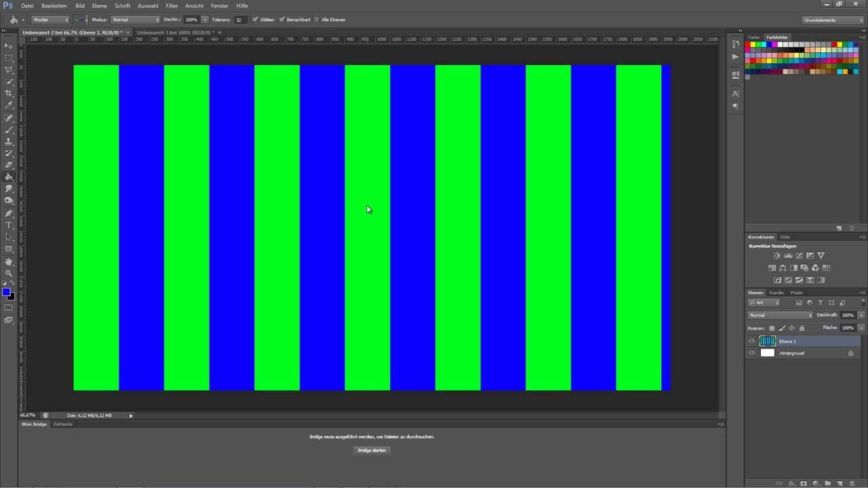Switch to the Farbe tab

pos(753,37)
